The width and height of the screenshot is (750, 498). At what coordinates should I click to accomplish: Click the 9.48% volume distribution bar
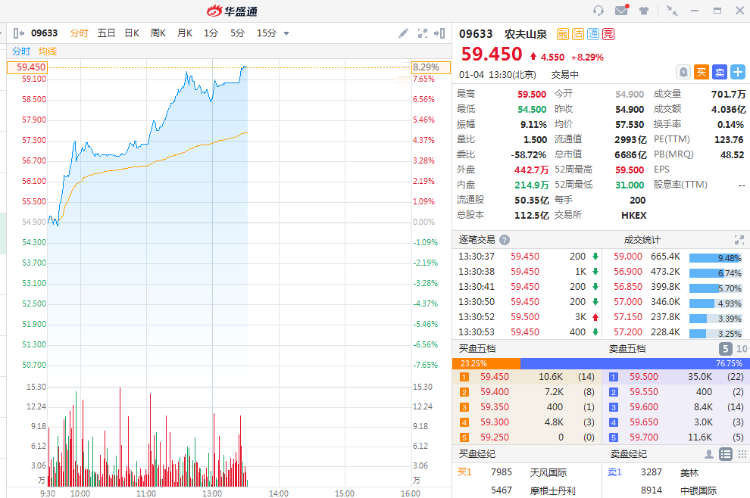tap(715, 258)
